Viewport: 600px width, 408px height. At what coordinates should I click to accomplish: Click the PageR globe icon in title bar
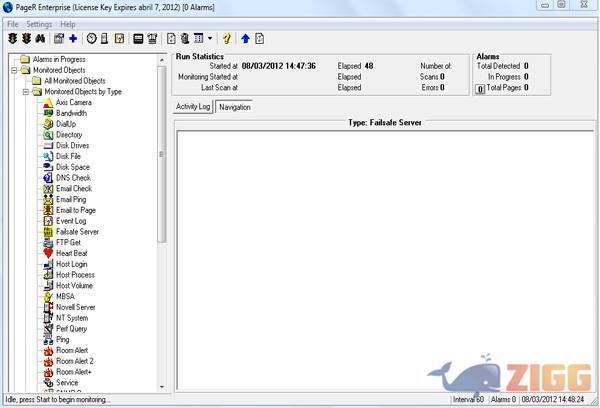pyautogui.click(x=8, y=7)
